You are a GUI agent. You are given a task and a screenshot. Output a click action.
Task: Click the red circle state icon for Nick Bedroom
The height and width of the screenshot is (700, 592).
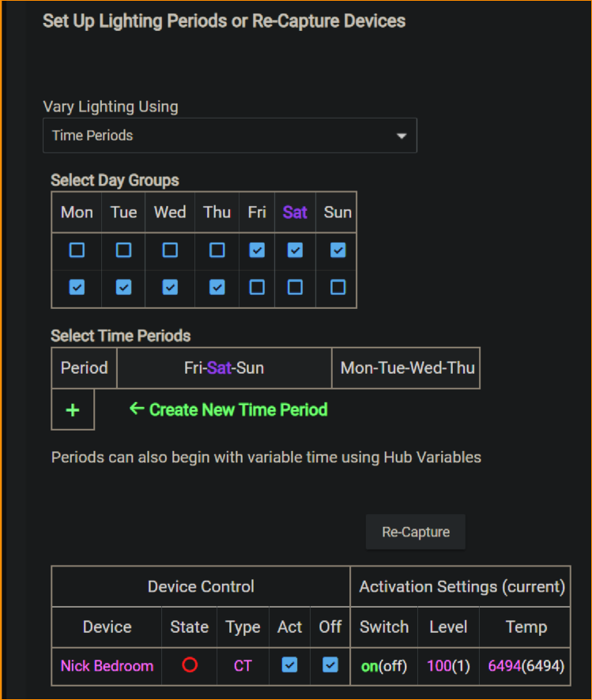190,665
